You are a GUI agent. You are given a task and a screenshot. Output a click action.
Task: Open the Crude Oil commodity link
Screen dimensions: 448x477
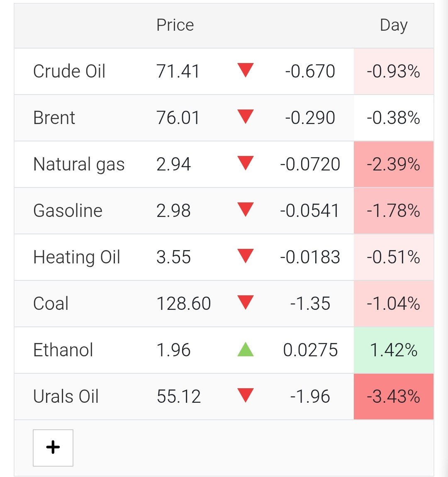[x=69, y=71]
